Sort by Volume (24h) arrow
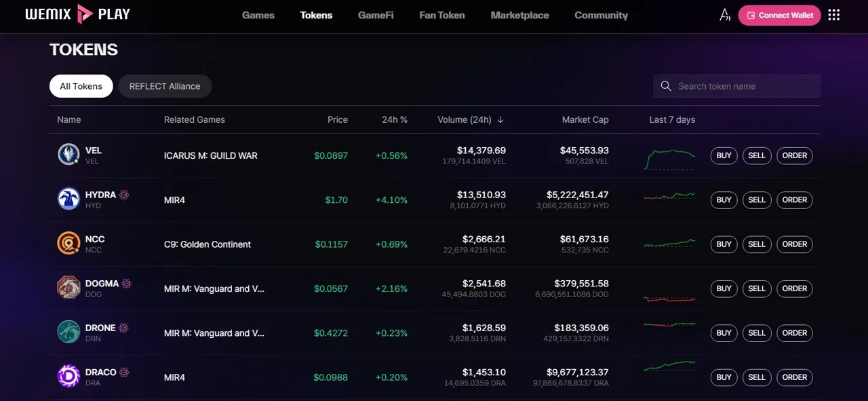Screen dimensions: 868x401 pyautogui.click(x=500, y=119)
